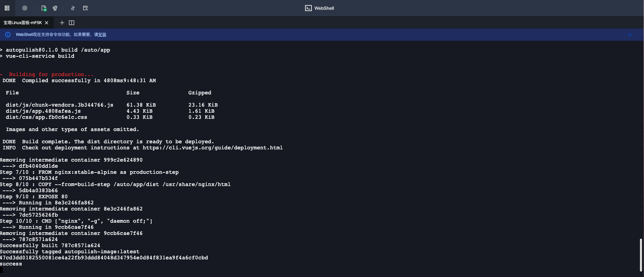644x277 pixels.
Task: Click 'autopulish@0.1.0 build /auto/app' line
Action: coord(58,50)
